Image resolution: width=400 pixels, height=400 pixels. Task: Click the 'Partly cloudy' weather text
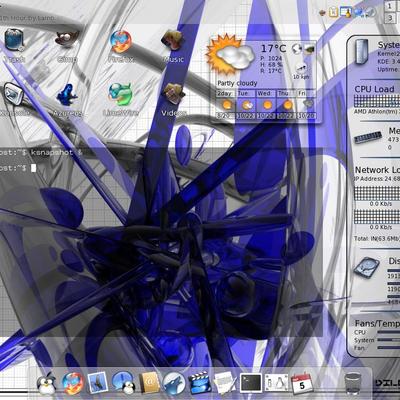pos(237,83)
